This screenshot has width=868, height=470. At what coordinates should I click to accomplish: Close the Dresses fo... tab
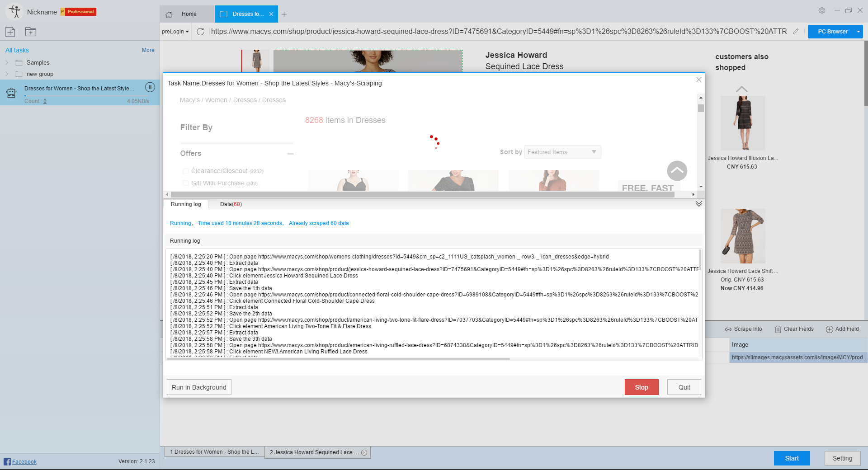click(x=271, y=14)
